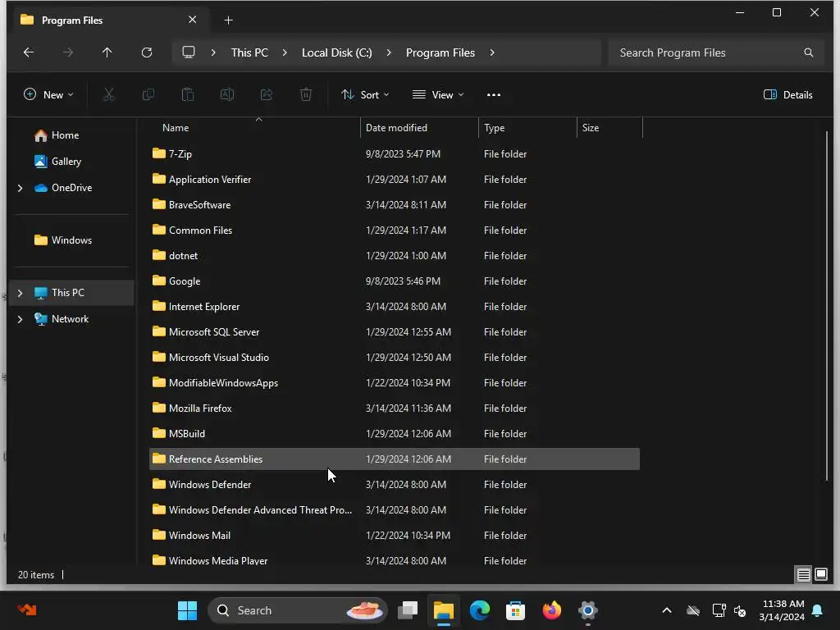Open Settings gear from taskbar
Image resolution: width=840 pixels, height=630 pixels.
[x=587, y=610]
